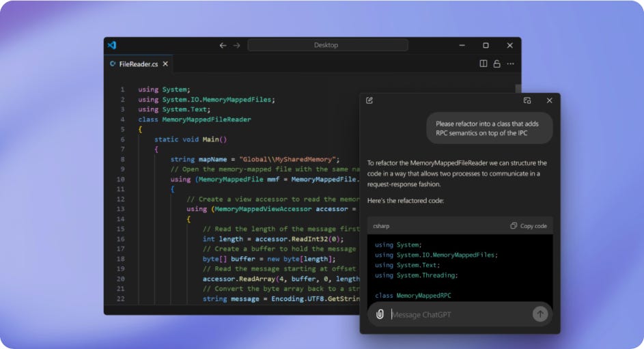Viewport: 644px width, 349px height.
Task: Focus the Message ChatGPT input field
Action: point(459,315)
